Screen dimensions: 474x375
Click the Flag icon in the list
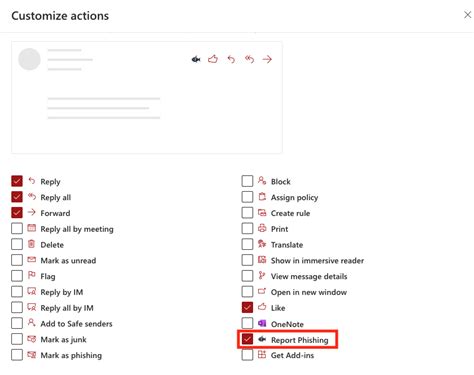[31, 275]
